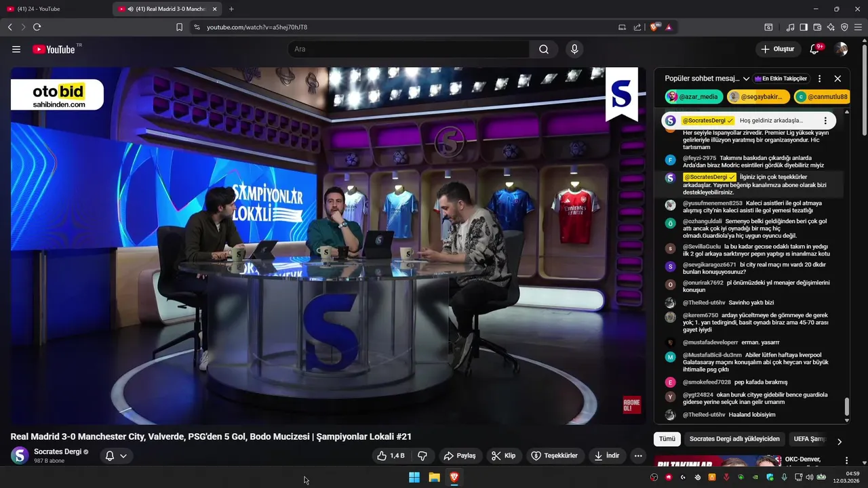Click the @segaybakir chat chip
Image resolution: width=868 pixels, height=488 pixels.
758,97
